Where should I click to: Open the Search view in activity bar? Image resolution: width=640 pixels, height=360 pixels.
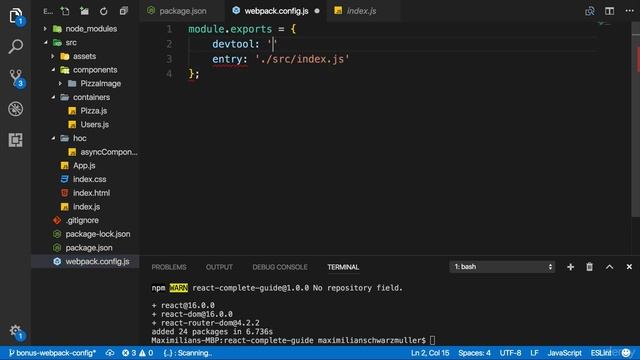point(16,46)
